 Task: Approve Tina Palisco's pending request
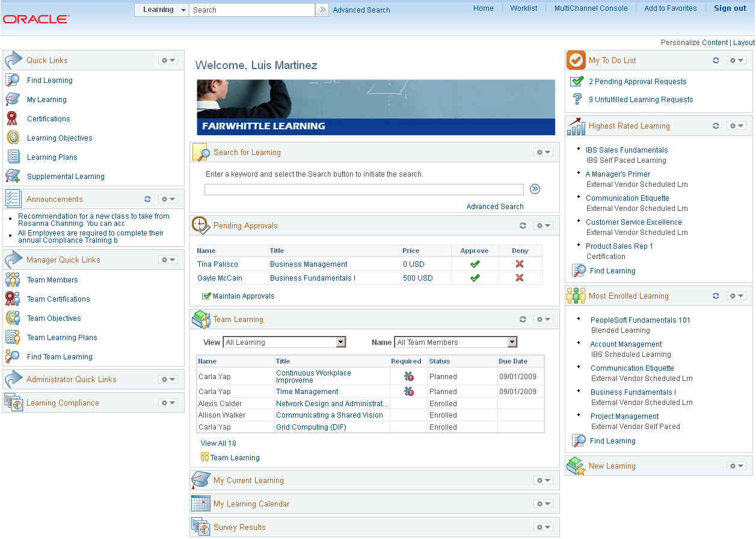coord(475,264)
